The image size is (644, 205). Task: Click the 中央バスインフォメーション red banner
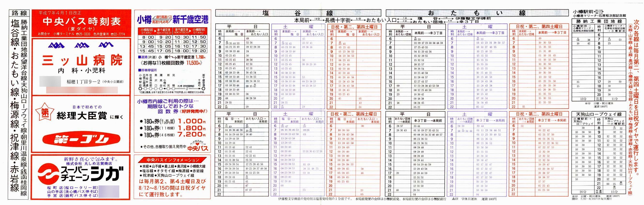(x=173, y=160)
